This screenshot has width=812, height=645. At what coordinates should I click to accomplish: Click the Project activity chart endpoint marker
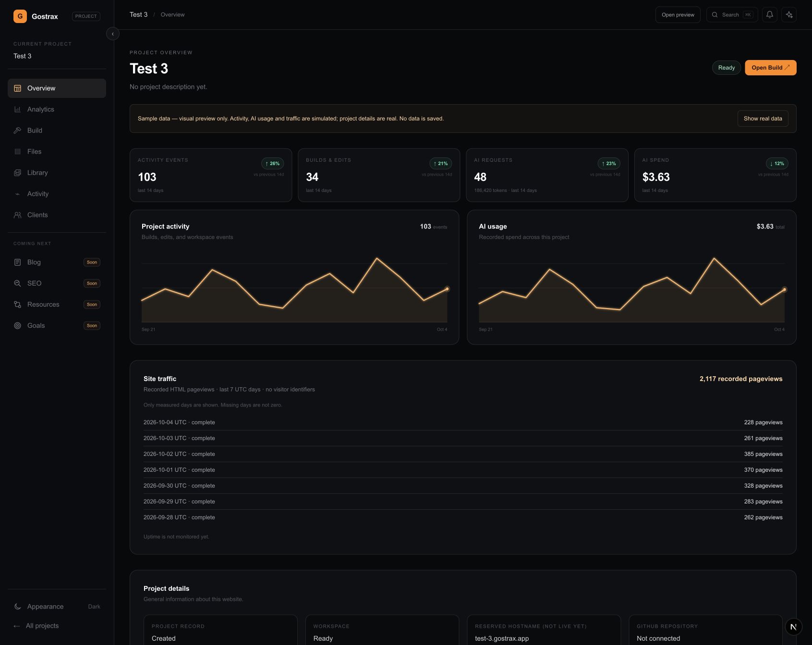tap(447, 289)
